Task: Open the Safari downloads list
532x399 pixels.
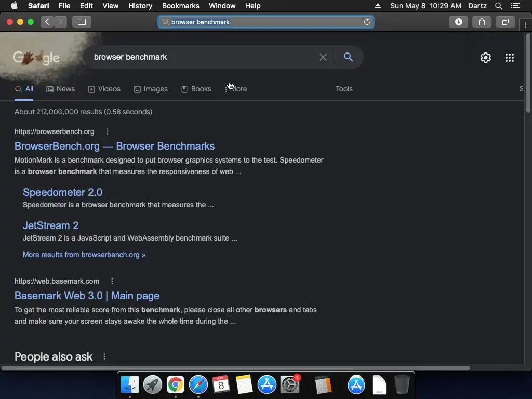Action: (x=458, y=22)
